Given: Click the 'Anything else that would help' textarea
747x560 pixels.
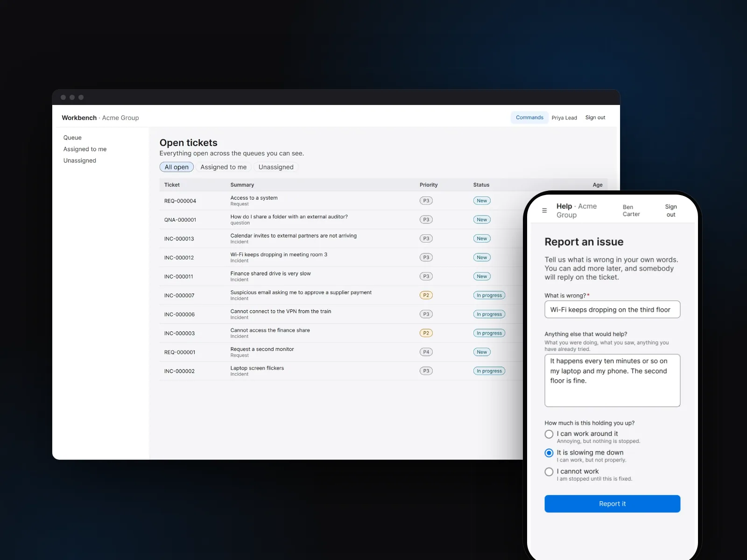Looking at the screenshot, I should tap(612, 380).
